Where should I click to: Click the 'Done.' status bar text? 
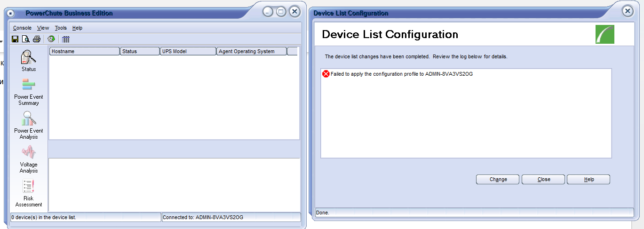(x=323, y=213)
